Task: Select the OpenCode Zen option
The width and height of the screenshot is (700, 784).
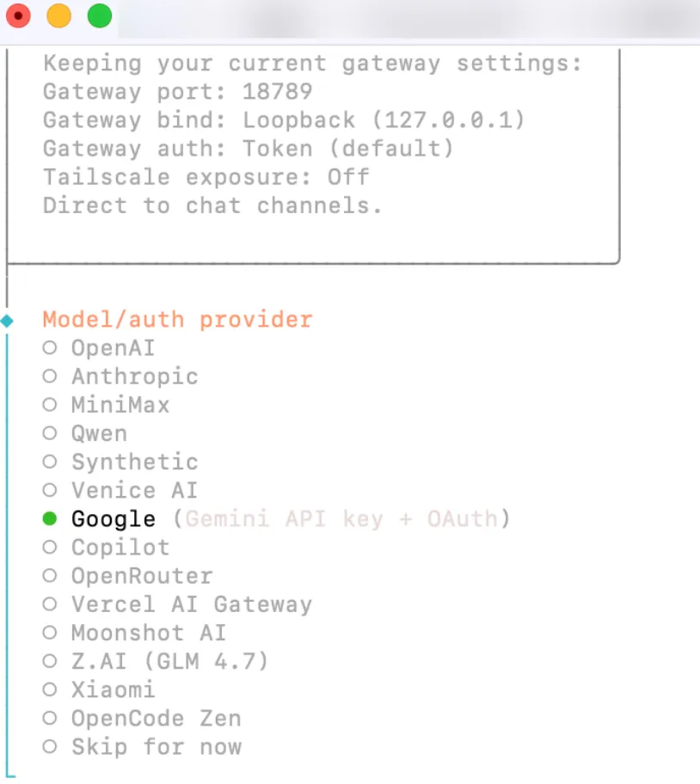Action: point(142,718)
